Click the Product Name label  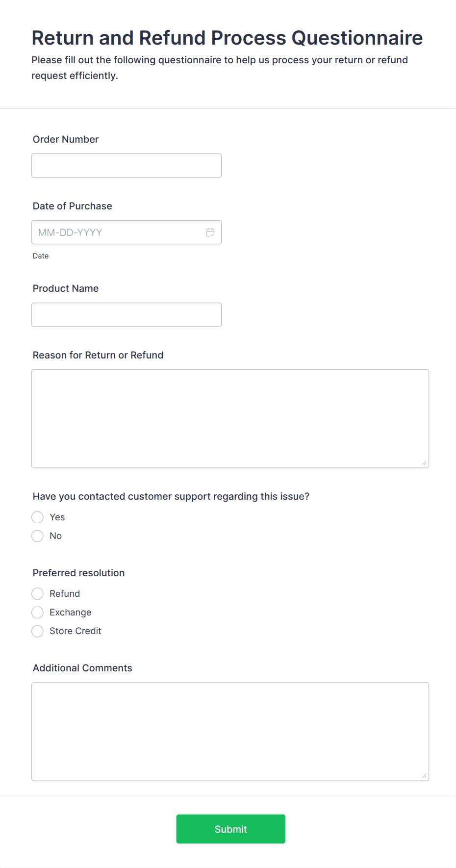65,288
